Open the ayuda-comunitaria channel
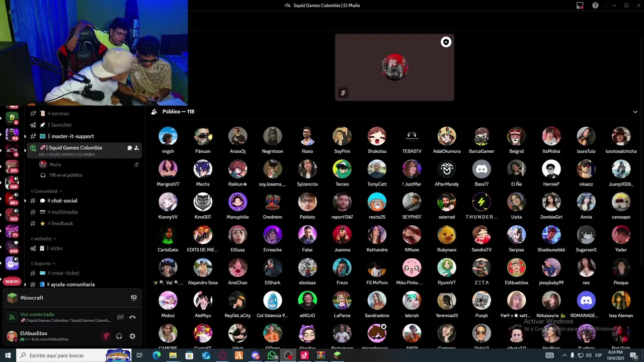644x362 pixels. 84,285
